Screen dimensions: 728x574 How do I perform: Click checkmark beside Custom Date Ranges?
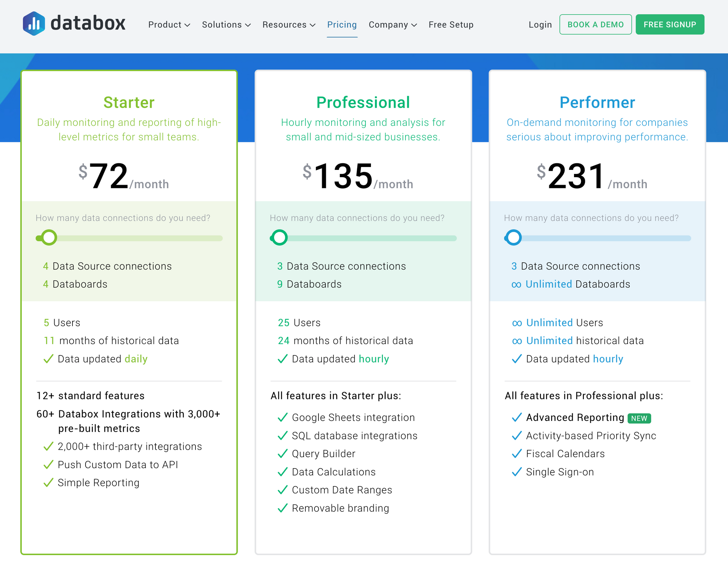coord(282,490)
